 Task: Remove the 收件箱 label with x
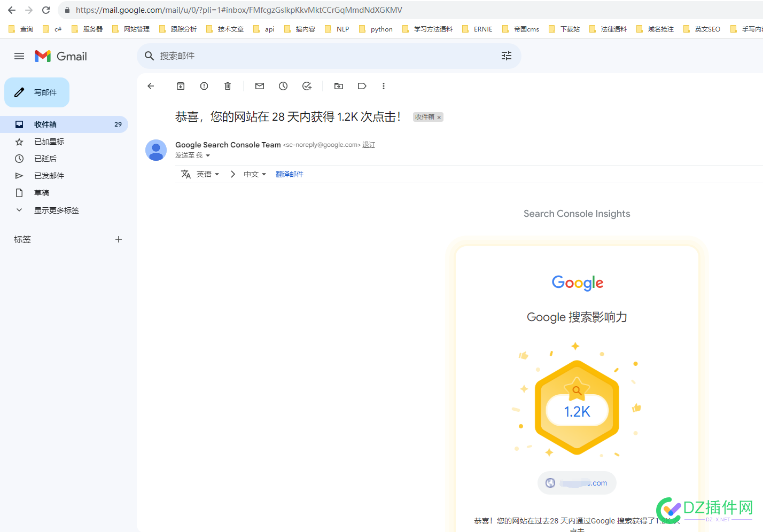tap(439, 118)
